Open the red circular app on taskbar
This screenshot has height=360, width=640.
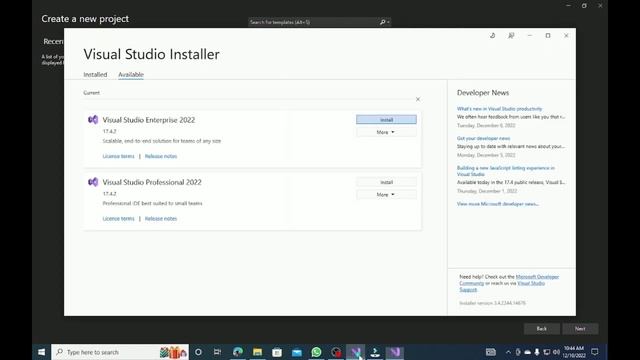[x=336, y=352]
